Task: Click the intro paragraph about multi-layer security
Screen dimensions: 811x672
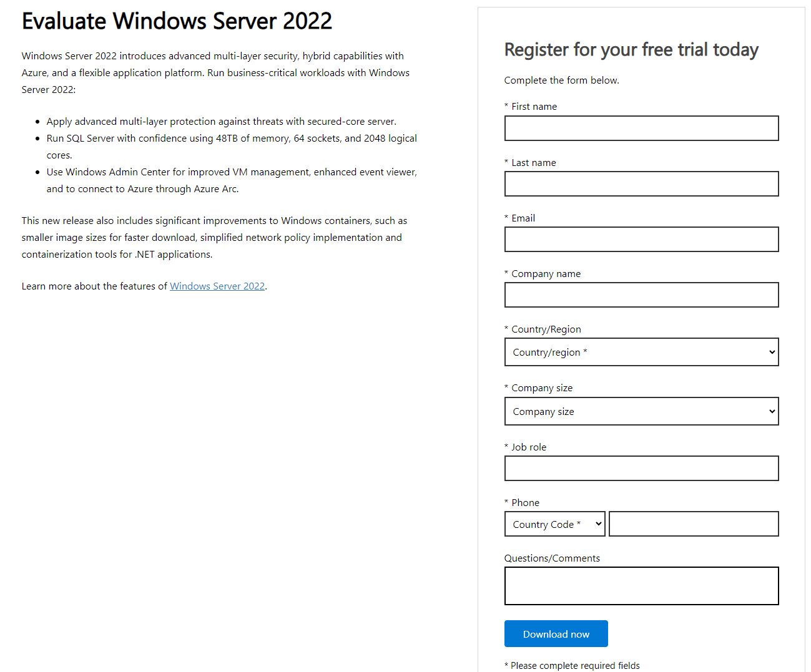Action: (x=215, y=73)
